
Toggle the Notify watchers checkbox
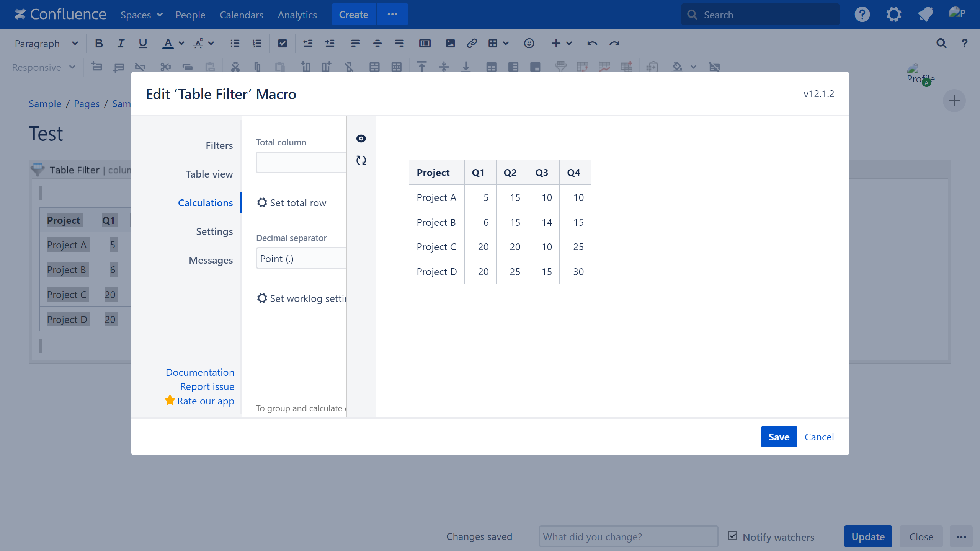[x=733, y=536]
